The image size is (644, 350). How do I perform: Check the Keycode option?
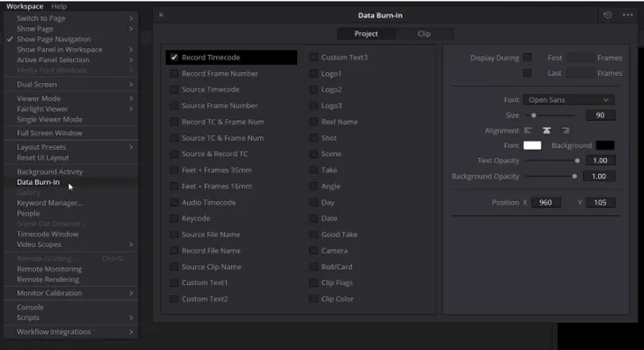point(173,218)
